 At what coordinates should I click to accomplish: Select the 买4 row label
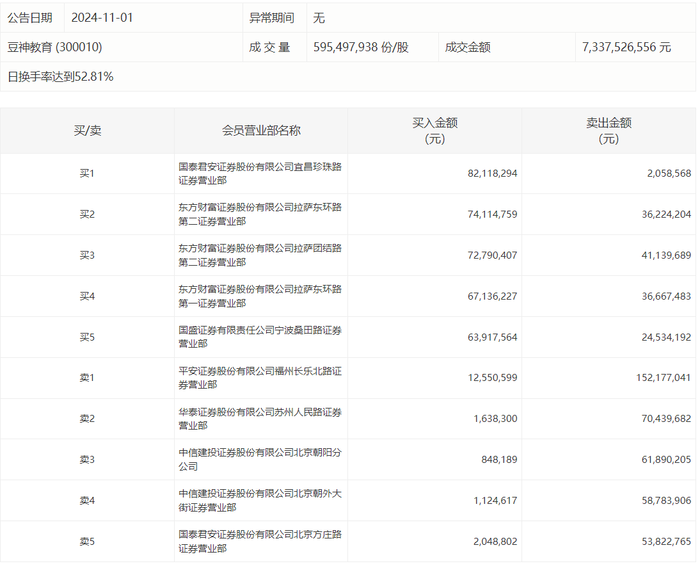87,297
